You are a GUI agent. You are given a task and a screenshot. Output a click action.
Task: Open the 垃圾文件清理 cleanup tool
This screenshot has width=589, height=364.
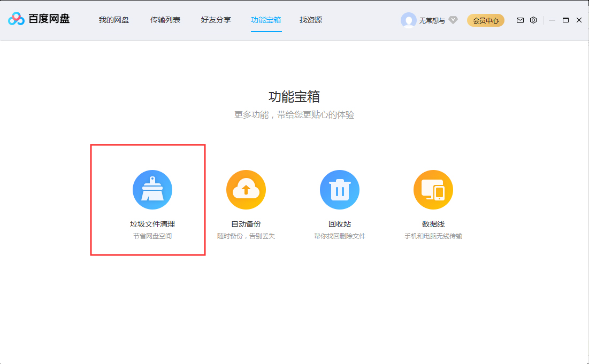click(152, 189)
